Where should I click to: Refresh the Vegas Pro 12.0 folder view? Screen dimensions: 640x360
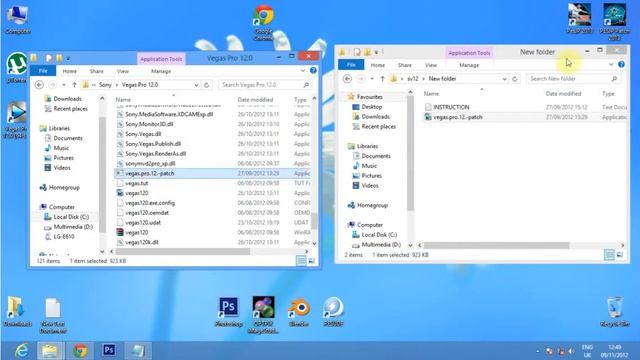(x=207, y=85)
